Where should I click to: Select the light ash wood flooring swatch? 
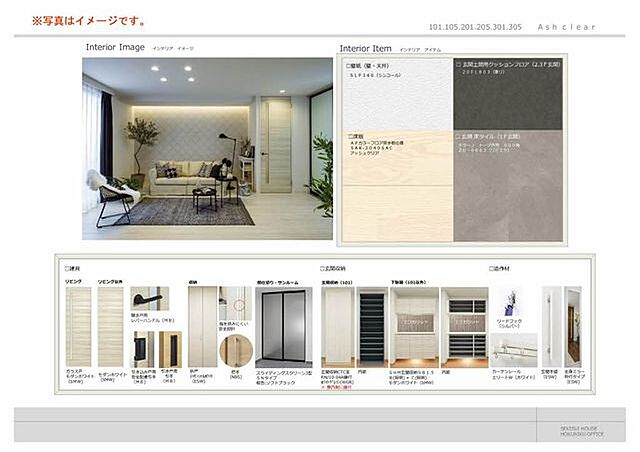coord(398,186)
